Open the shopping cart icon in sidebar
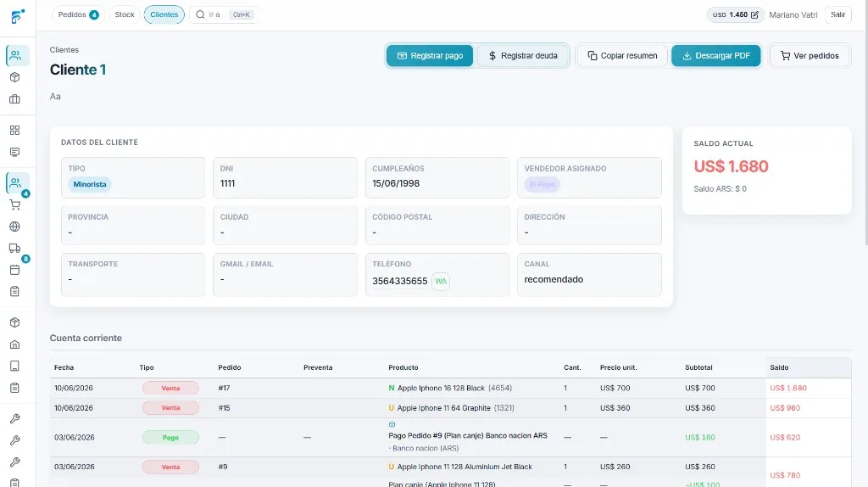 point(15,205)
